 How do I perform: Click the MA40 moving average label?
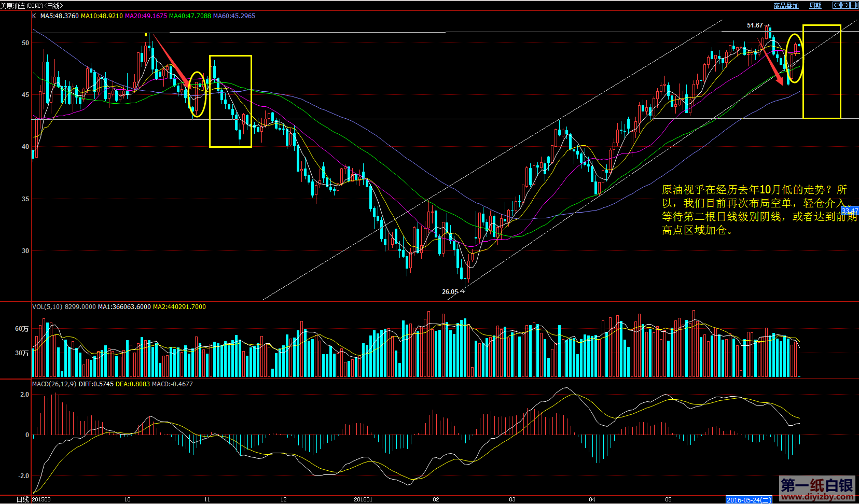click(190, 16)
